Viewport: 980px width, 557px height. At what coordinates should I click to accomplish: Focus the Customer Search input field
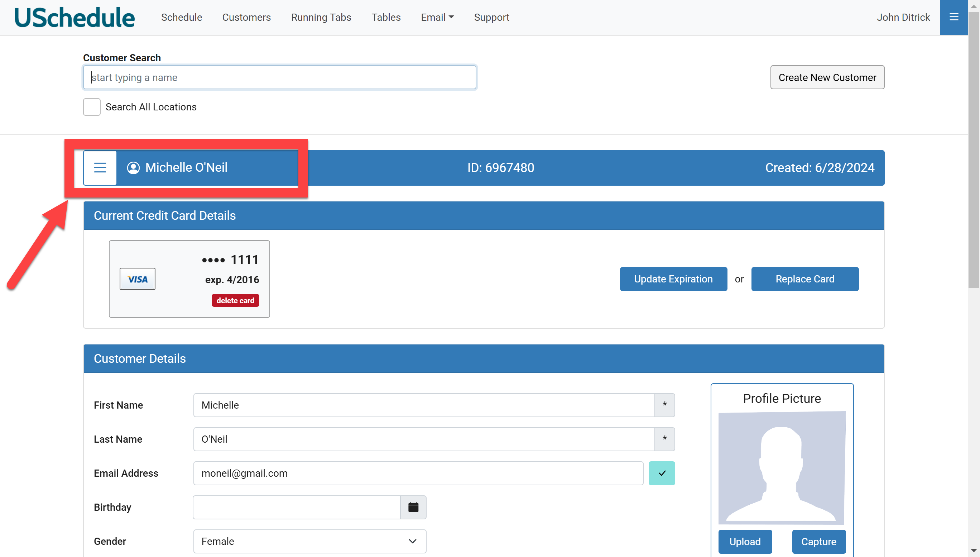(279, 77)
